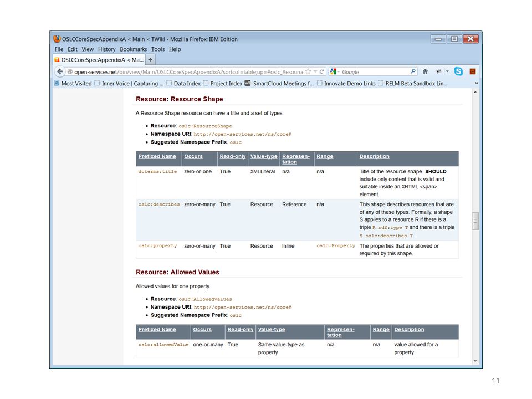
Task: Click the red add-on icon
Action: [473, 71]
